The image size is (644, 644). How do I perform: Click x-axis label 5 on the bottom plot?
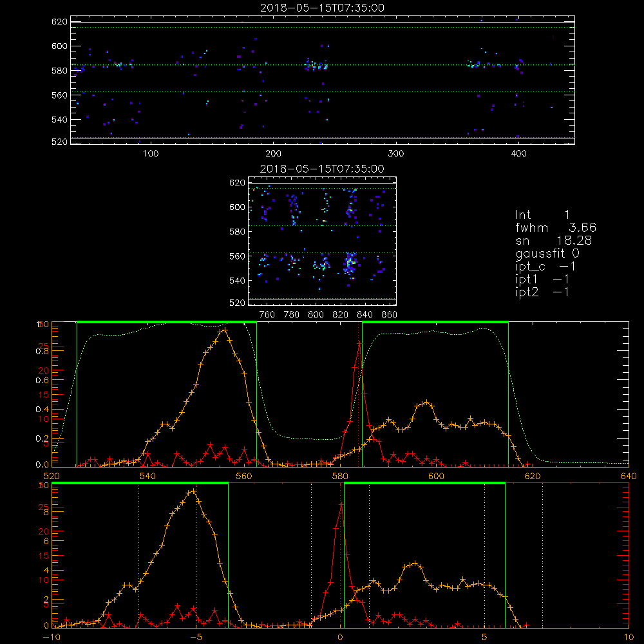tap(485, 637)
